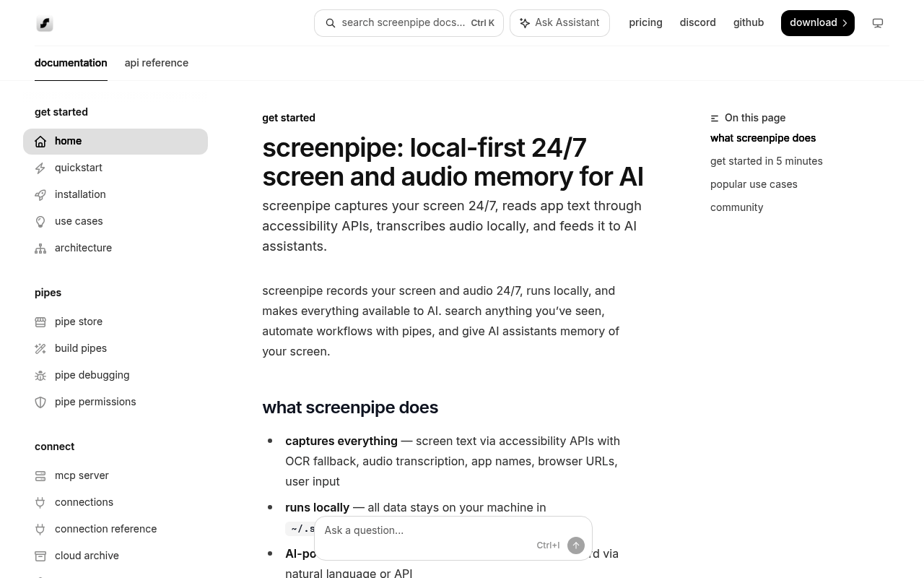Screen dimensions: 924x578
Task: Click the 'captures everything' bullet text
Action: (x=341, y=441)
